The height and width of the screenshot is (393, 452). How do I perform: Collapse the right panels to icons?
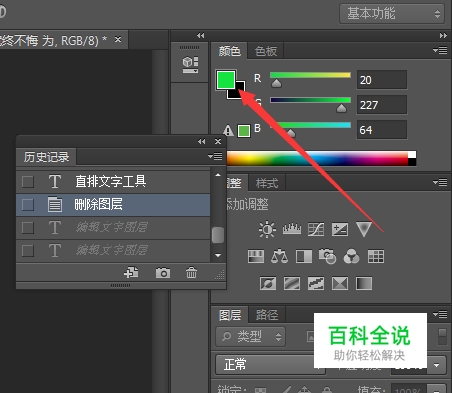[x=443, y=35]
